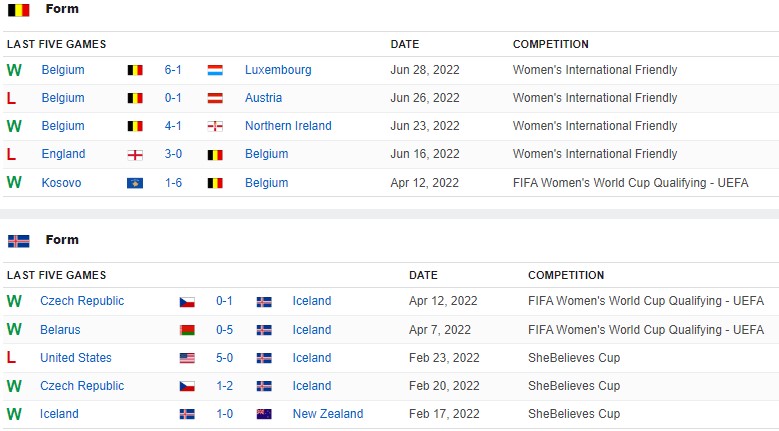Click the 5-0 score for United States vs Iceland
The image size is (779, 431).
(x=224, y=358)
